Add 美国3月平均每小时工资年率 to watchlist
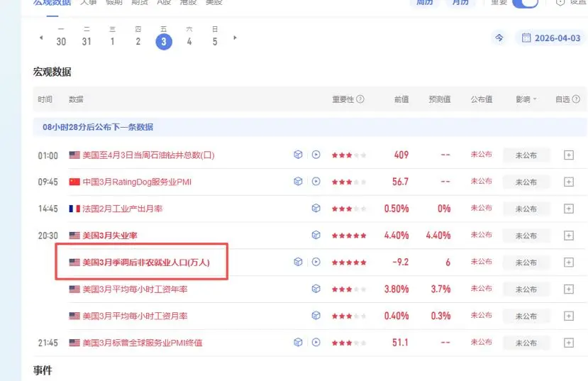The image size is (588, 381). pyautogui.click(x=569, y=289)
